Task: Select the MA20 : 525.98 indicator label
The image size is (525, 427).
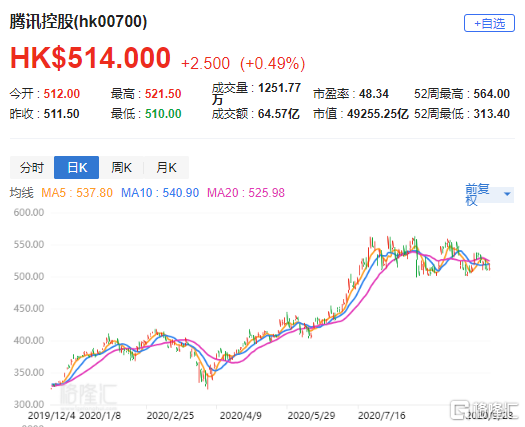Action: coord(246,193)
